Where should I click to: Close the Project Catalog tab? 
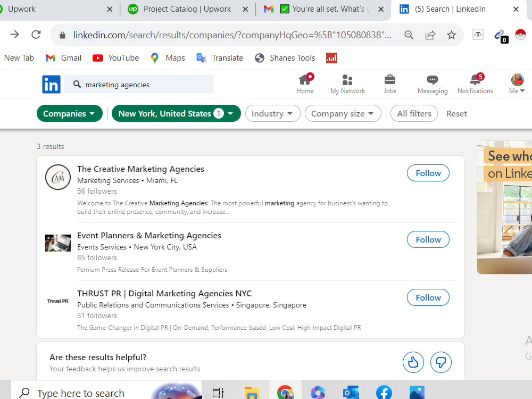pos(245,9)
